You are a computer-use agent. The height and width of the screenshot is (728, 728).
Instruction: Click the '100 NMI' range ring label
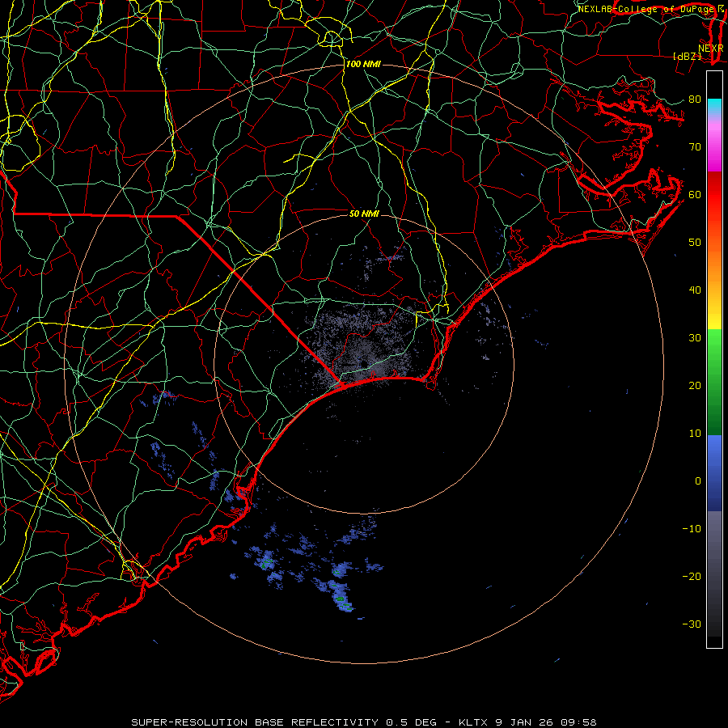(x=363, y=64)
